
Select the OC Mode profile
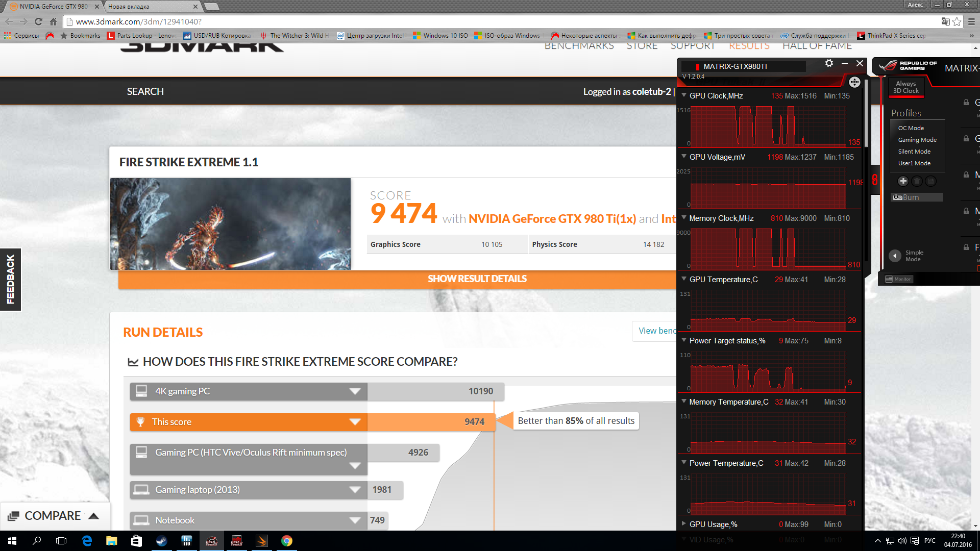tap(911, 128)
